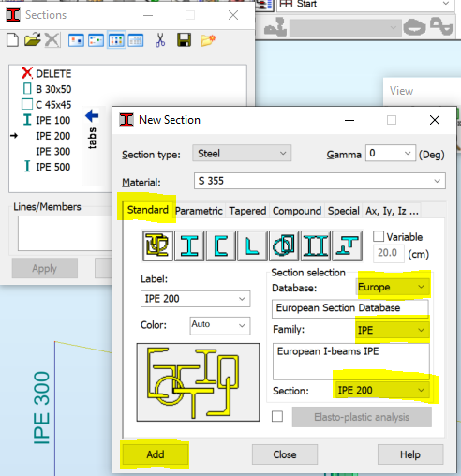Select the double I-section family icon
Screen dimensions: 461x476
click(x=316, y=245)
